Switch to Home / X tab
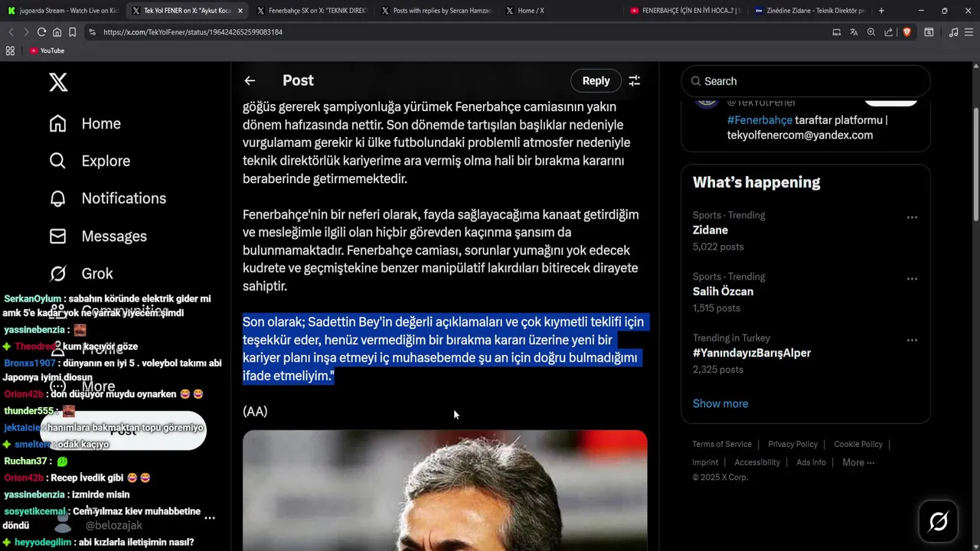This screenshot has height=551, width=980. click(x=561, y=11)
